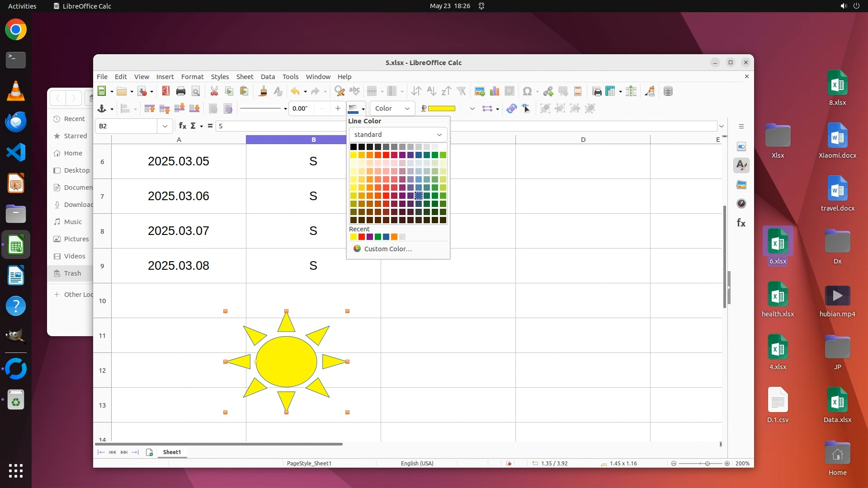Image resolution: width=868 pixels, height=488 pixels.
Task: Click the Sort Ascending icon
Action: tap(431, 91)
